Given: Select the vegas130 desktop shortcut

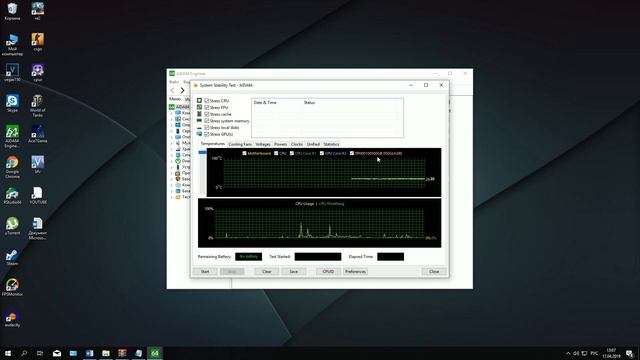Looking at the screenshot, I should tap(12, 72).
